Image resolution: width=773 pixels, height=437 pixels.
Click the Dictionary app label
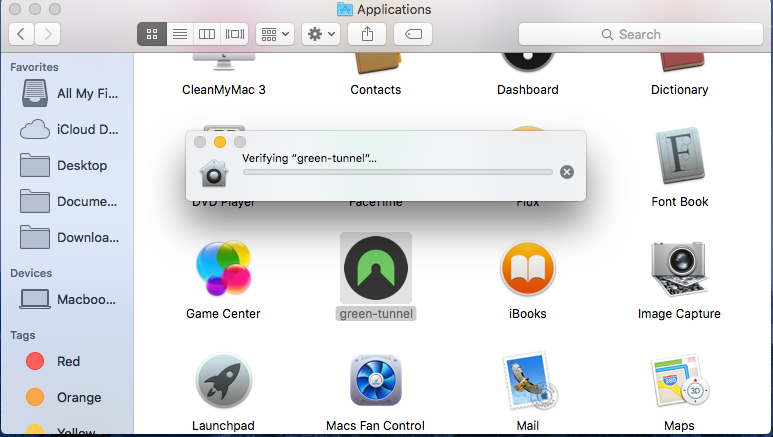click(x=679, y=90)
